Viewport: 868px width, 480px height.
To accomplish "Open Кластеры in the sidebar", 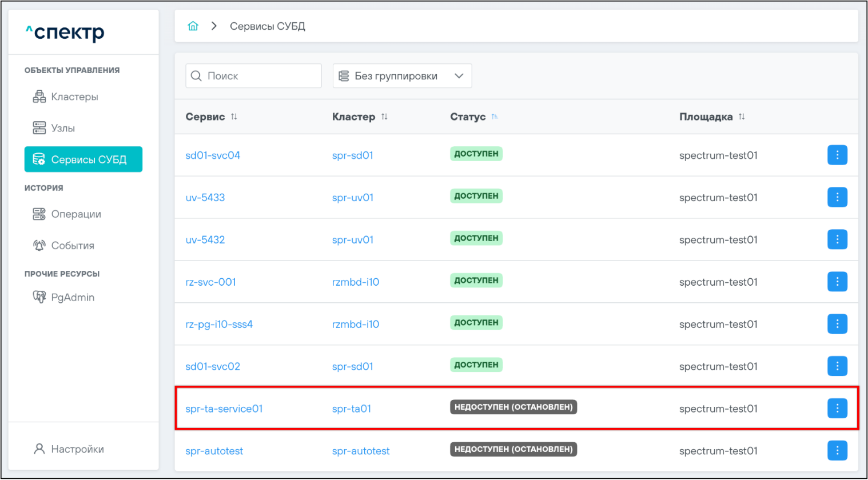I will tap(74, 97).
